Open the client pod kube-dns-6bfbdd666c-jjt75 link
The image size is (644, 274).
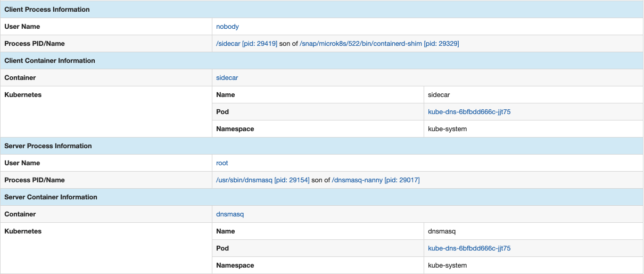point(469,111)
